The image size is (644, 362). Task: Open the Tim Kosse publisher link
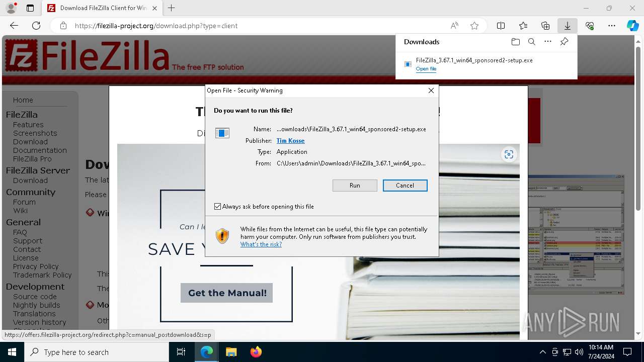(x=290, y=141)
